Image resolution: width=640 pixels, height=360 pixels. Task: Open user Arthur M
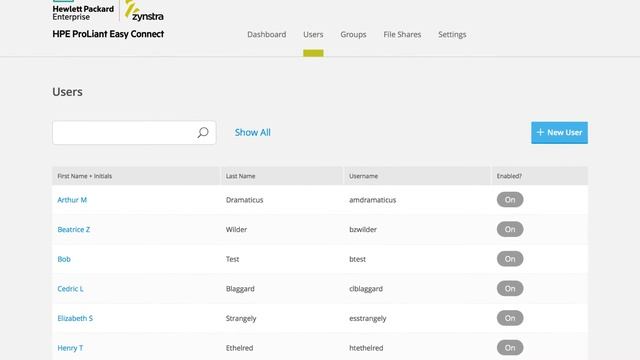tap(72, 200)
